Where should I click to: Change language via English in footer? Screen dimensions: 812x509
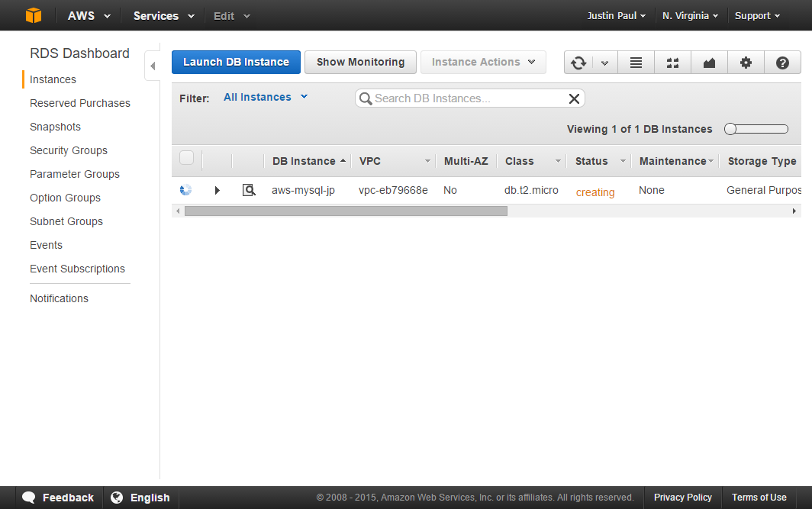[140, 497]
